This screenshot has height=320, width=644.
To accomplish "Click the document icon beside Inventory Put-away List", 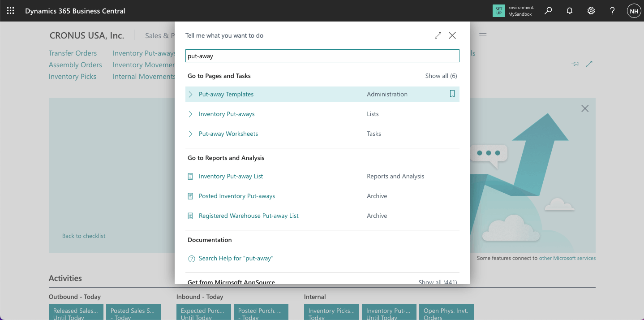I will [190, 177].
